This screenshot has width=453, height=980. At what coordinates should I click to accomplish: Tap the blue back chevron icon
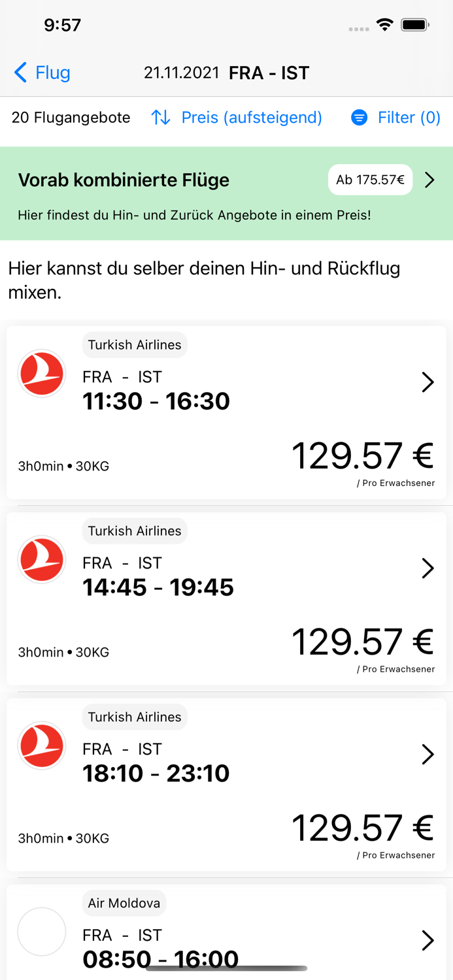click(20, 73)
